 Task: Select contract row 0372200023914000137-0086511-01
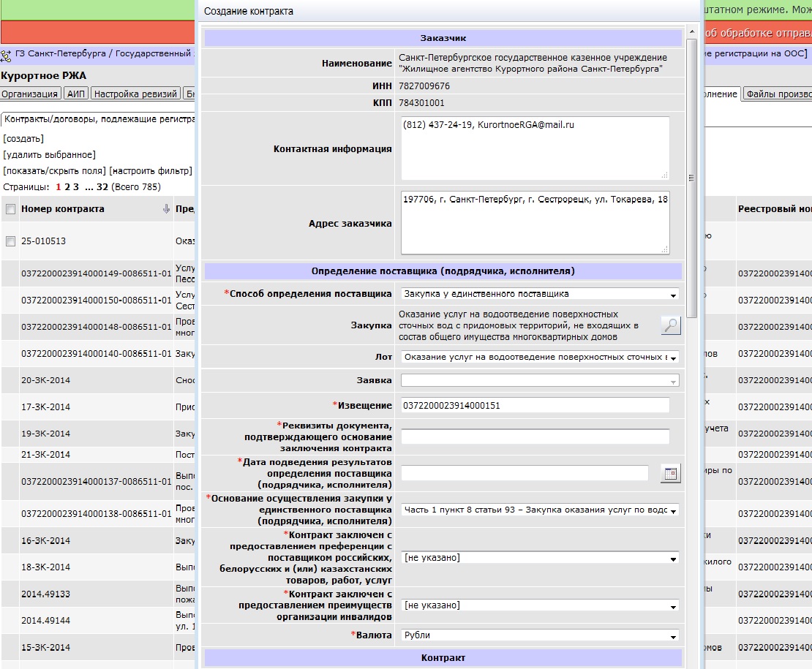97,482
